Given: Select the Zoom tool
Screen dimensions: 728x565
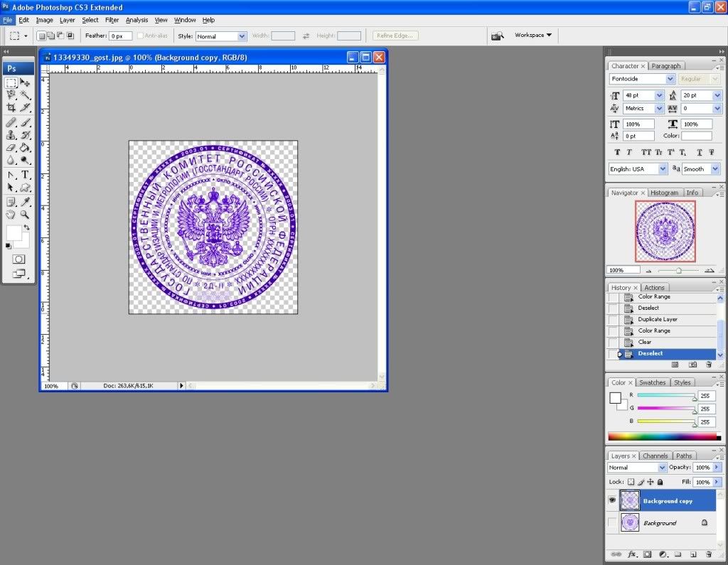Looking at the screenshot, I should (25, 215).
